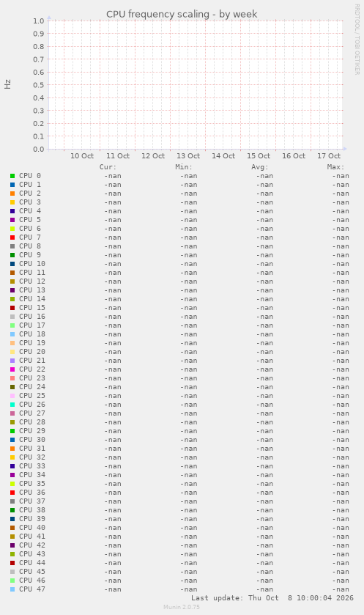The height and width of the screenshot is (615, 364).
Task: Click the '11 Oct' date label
Action: pyautogui.click(x=117, y=155)
